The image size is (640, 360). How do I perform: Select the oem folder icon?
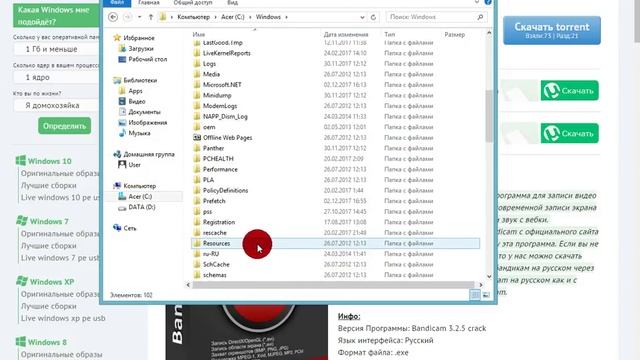[x=197, y=127]
